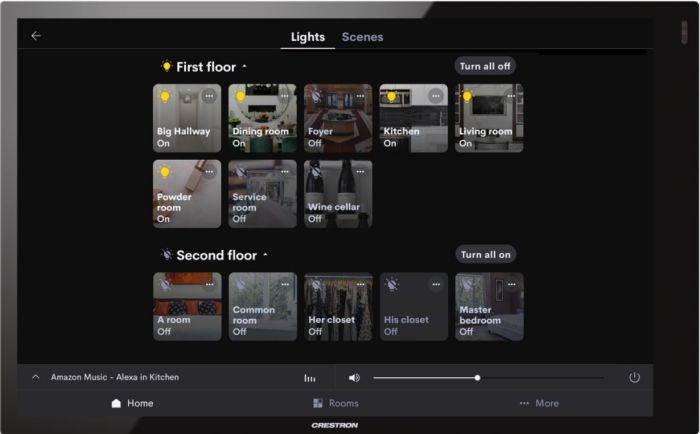Open more options for Service room
This screenshot has width=700, height=434.
(284, 172)
